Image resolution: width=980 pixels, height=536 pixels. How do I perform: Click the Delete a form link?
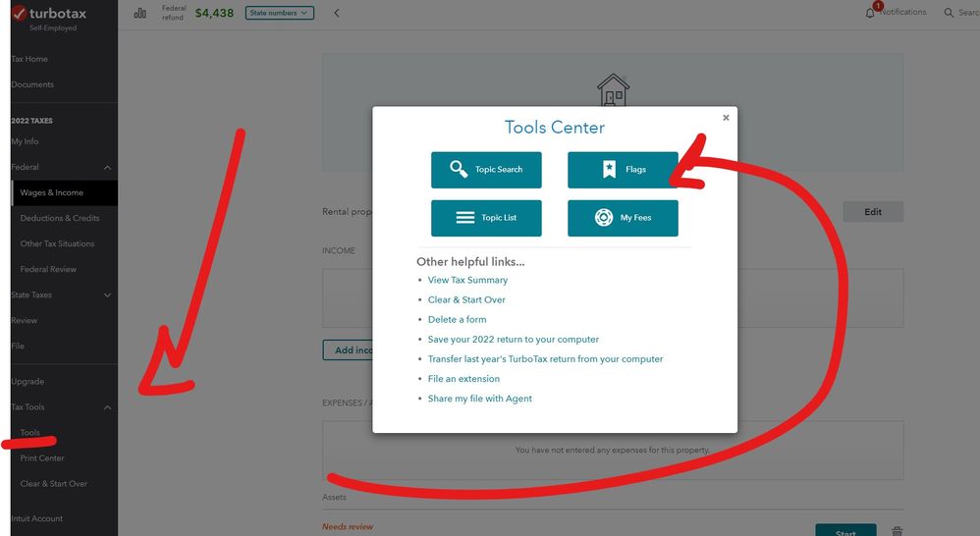457,319
